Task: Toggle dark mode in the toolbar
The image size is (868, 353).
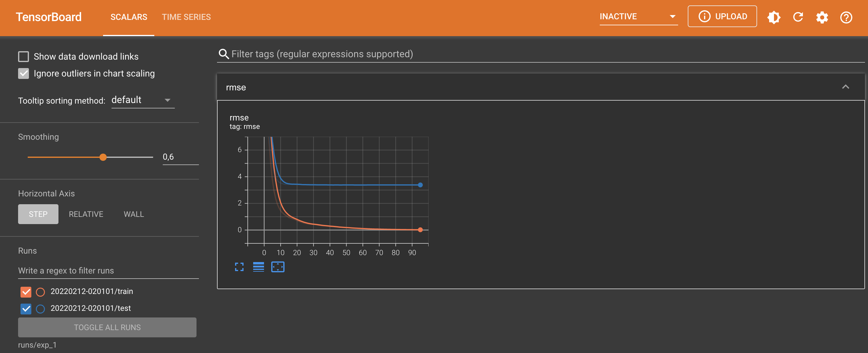Action: tap(774, 17)
